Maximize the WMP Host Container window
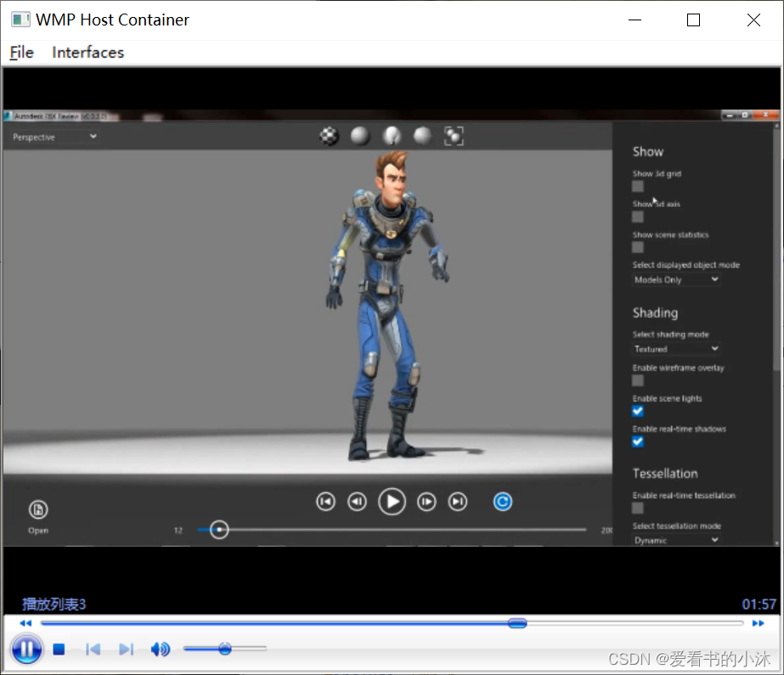This screenshot has width=784, height=675. [x=693, y=20]
